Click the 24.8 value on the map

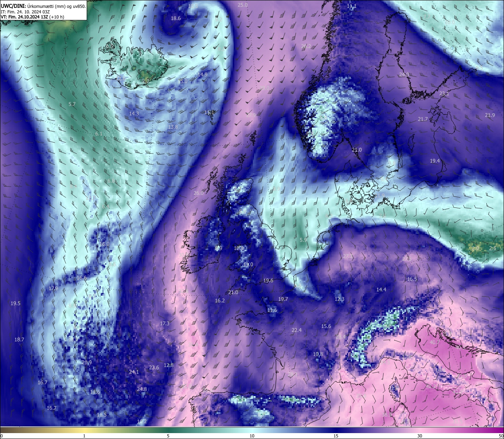(x=142, y=389)
